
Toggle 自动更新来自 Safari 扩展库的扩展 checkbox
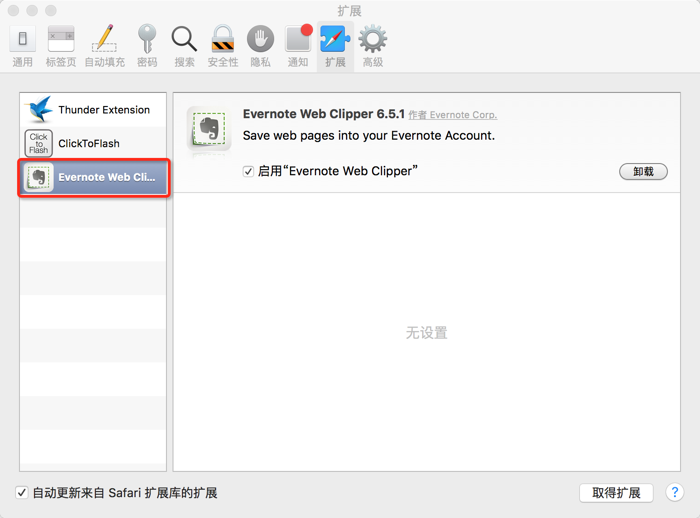click(21, 493)
